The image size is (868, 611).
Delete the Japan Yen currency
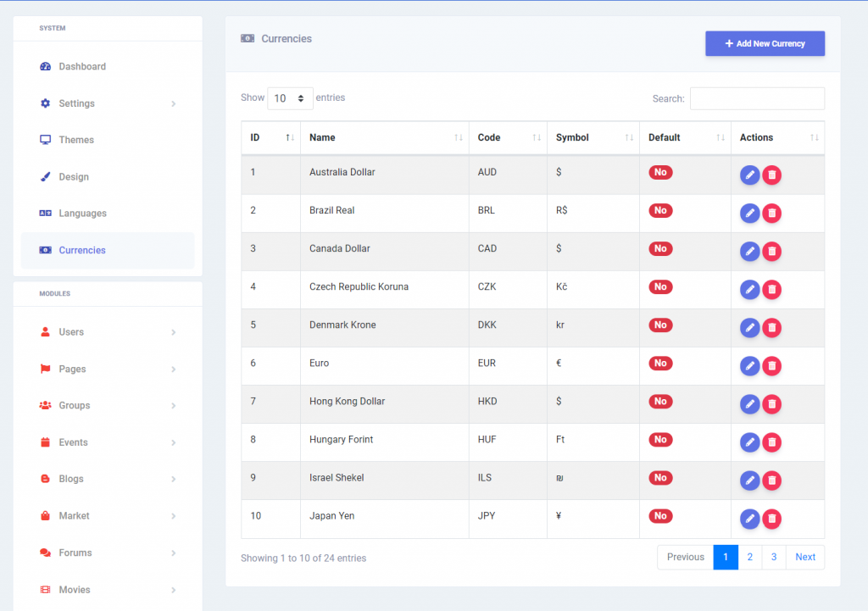(771, 519)
